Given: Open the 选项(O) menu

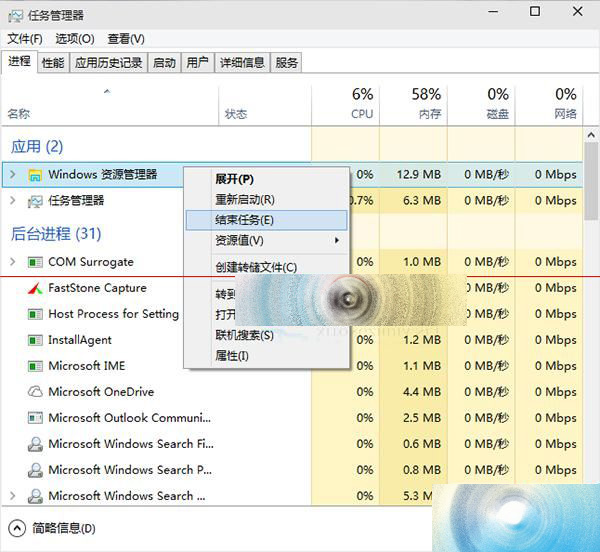Looking at the screenshot, I should [x=75, y=39].
